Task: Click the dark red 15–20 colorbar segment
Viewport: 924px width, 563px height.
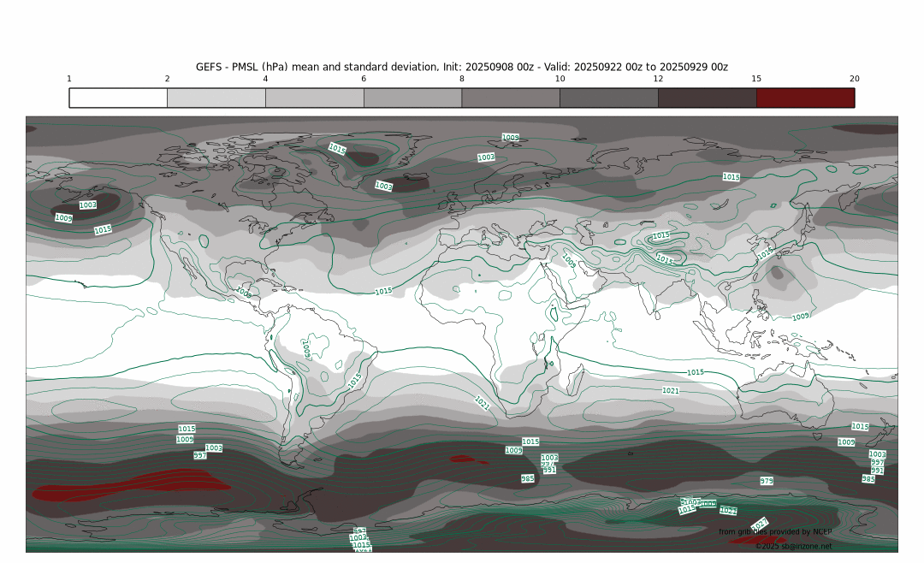Action: point(805,98)
